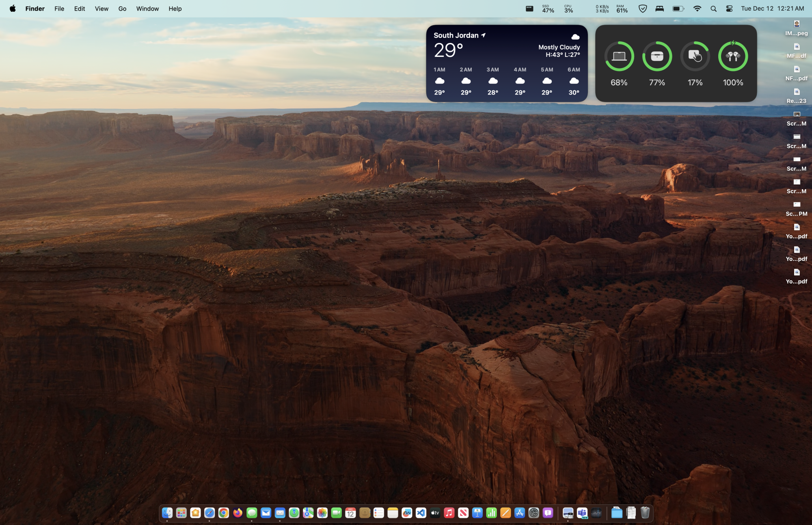This screenshot has width=812, height=525.
Task: Launch Google Chrome in the Dock
Action: pyautogui.click(x=223, y=513)
